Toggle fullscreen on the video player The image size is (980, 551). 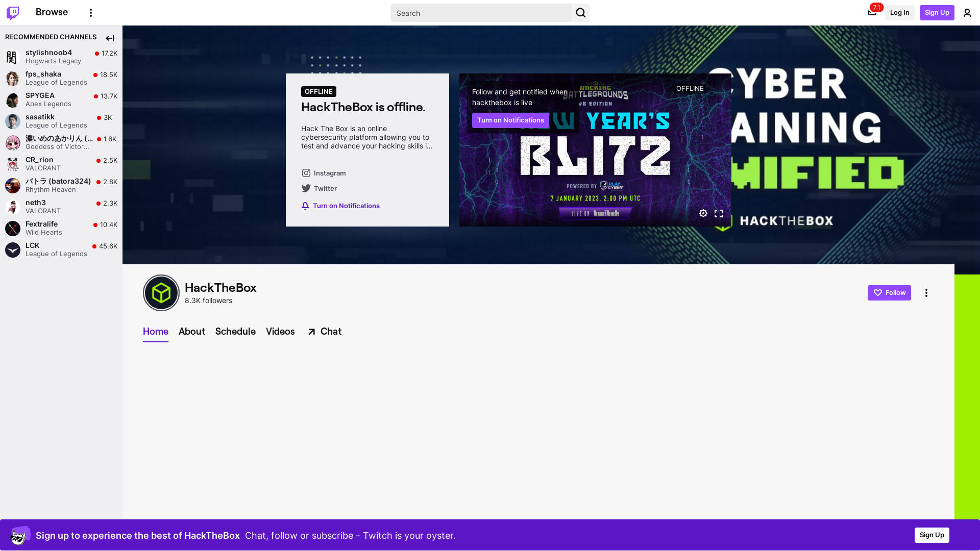pyautogui.click(x=719, y=213)
